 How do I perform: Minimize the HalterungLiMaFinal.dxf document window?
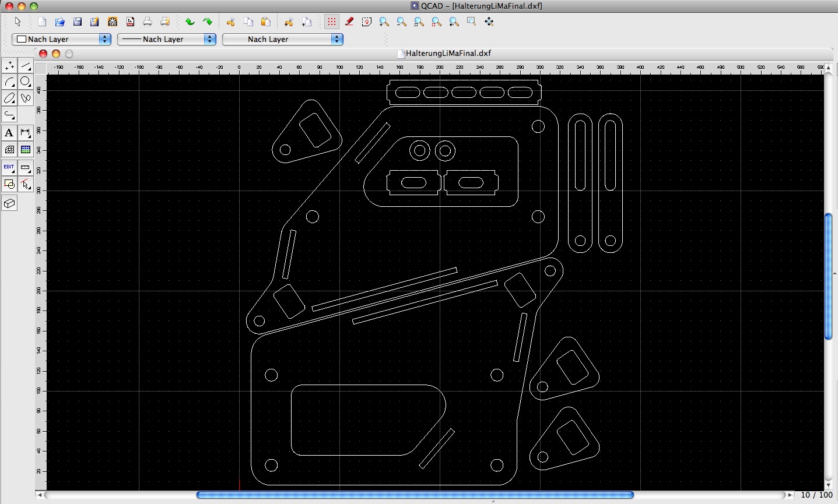click(x=56, y=54)
